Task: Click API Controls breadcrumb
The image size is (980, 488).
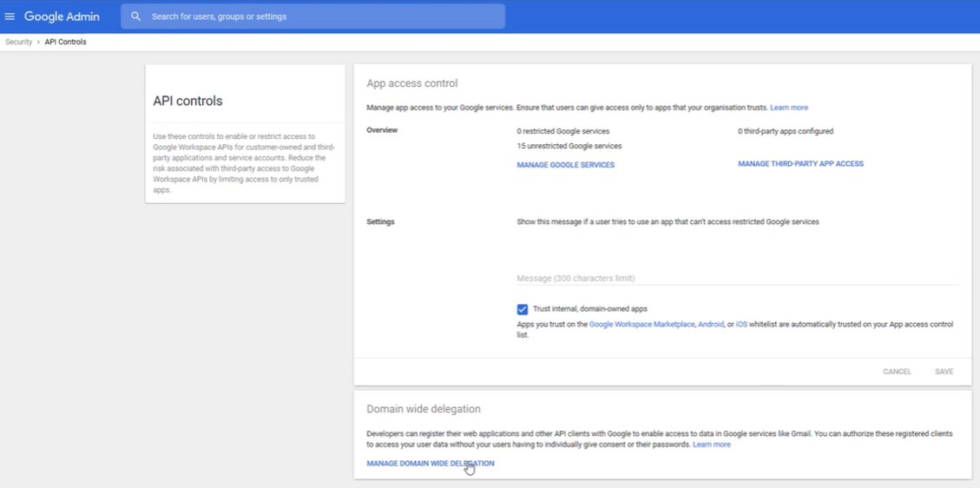Action: 66,42
